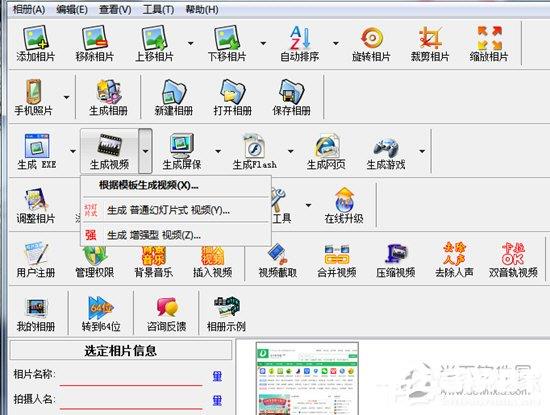The image size is (550, 415).
Task: Expand the 生成Flash dropdown arrow
Action: tap(290, 151)
